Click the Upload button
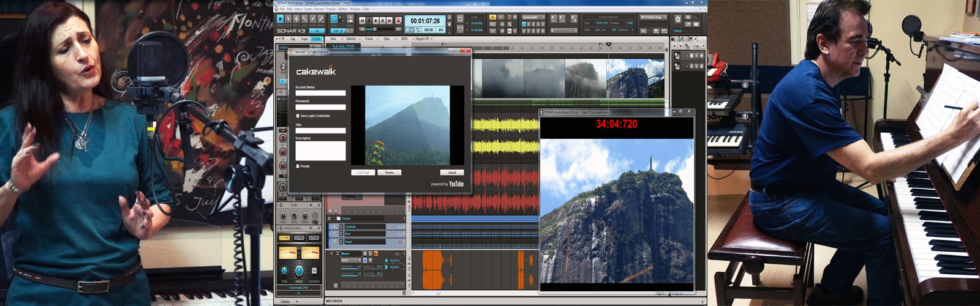The image size is (980, 306). pos(452,173)
